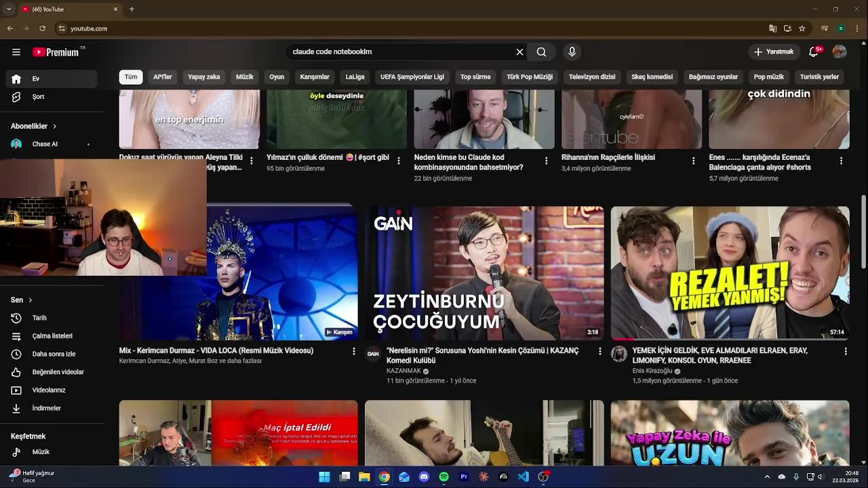Select the Tüm filter chip

131,77
